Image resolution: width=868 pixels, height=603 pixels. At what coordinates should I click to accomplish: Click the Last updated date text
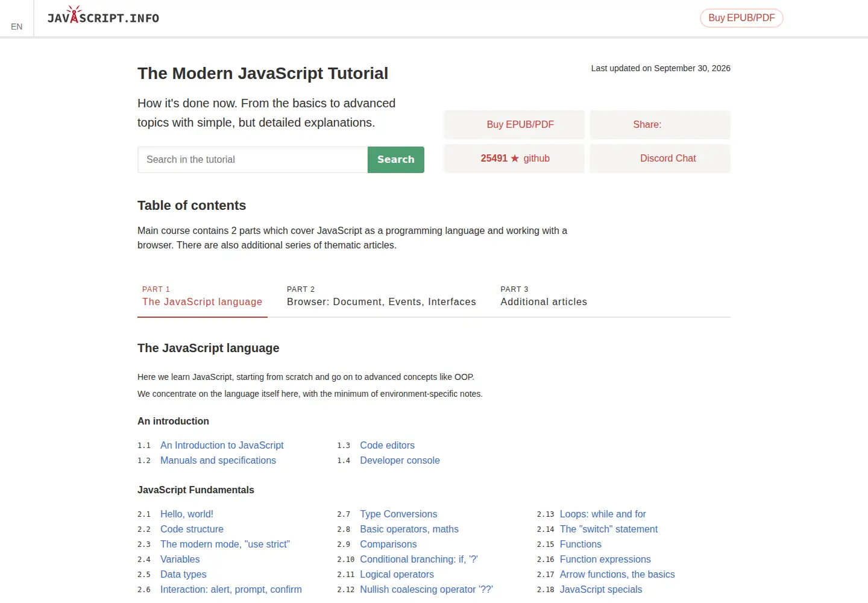pos(661,68)
